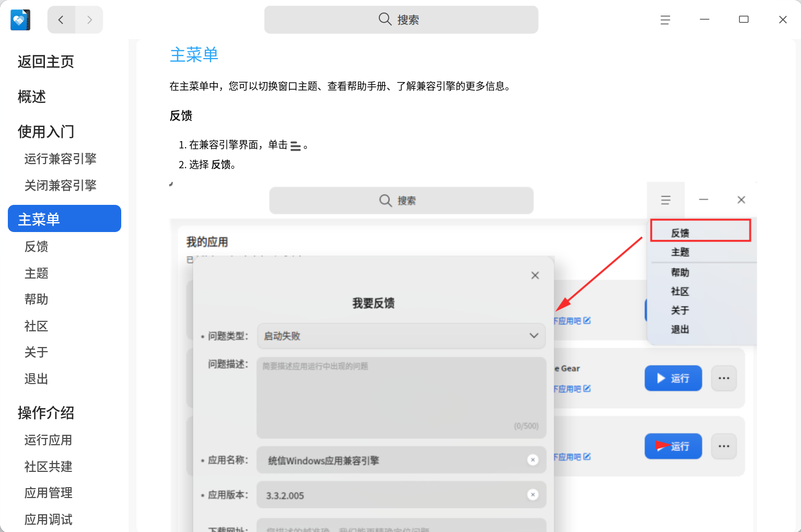The height and width of the screenshot is (532, 801).
Task: Select the highlighted 主菜单 sidebar item
Action: point(65,218)
